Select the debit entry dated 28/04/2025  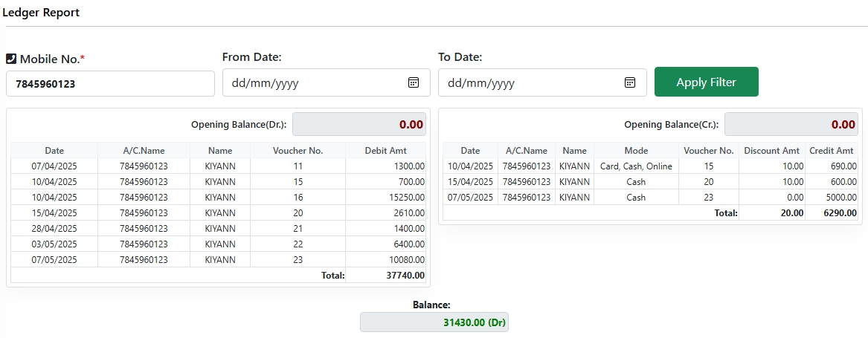pos(218,229)
